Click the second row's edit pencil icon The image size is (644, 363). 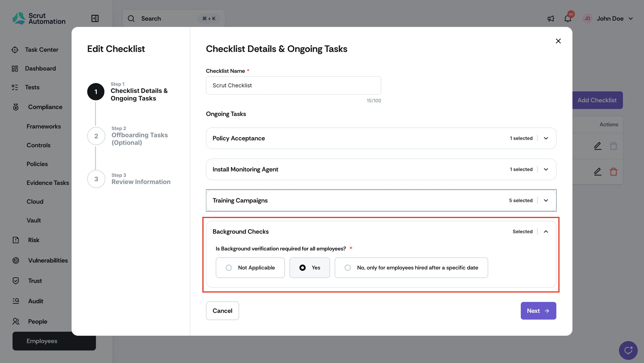pyautogui.click(x=598, y=172)
